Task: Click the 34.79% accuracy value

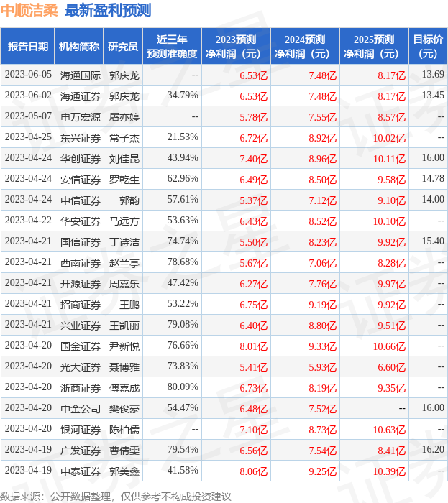Action: pos(183,96)
